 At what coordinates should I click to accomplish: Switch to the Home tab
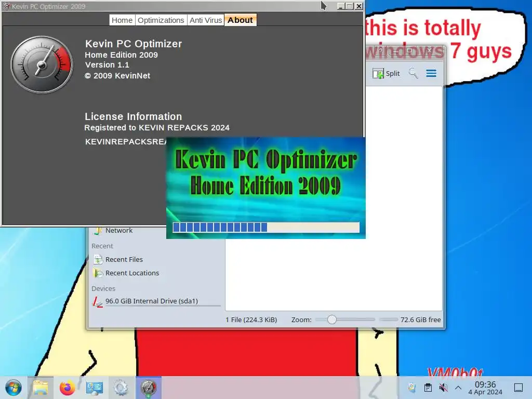click(x=122, y=20)
